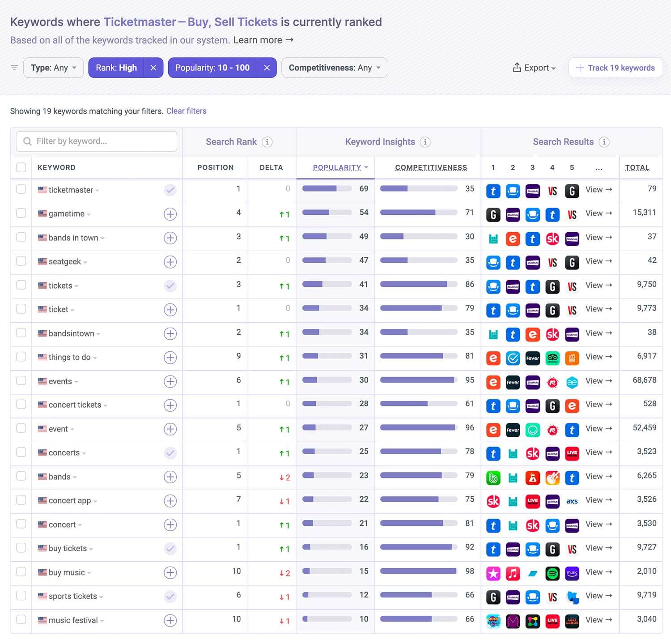This screenshot has height=644, width=671.
Task: Add music festival keyword to tracking
Action: coord(170,620)
